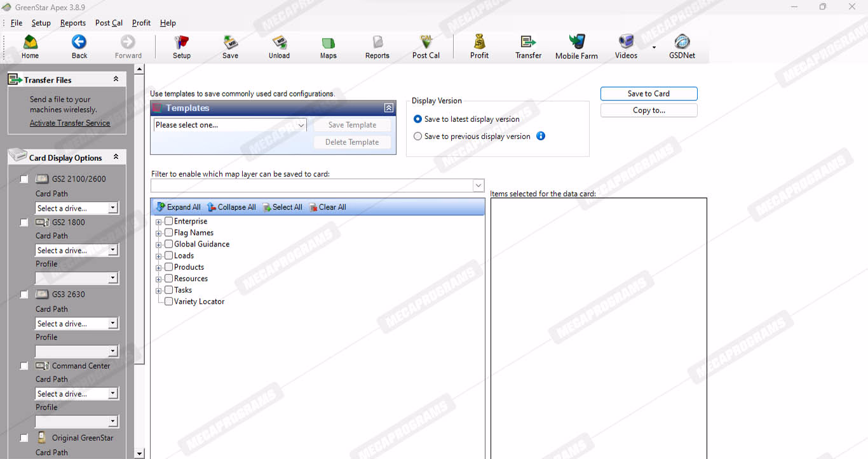Click the info icon beside previous display version
Viewport: 868px width, 459px height.
tap(541, 136)
